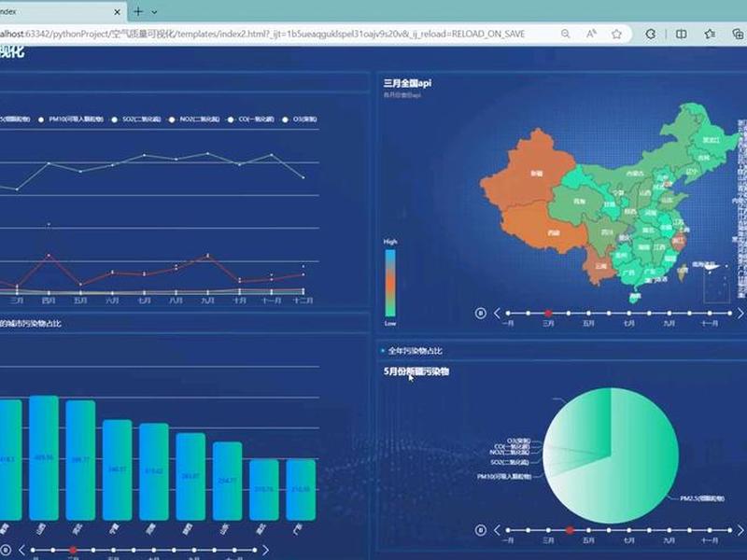Toggle NO2 series in line chart legend
747x560 pixels.
tap(194, 119)
